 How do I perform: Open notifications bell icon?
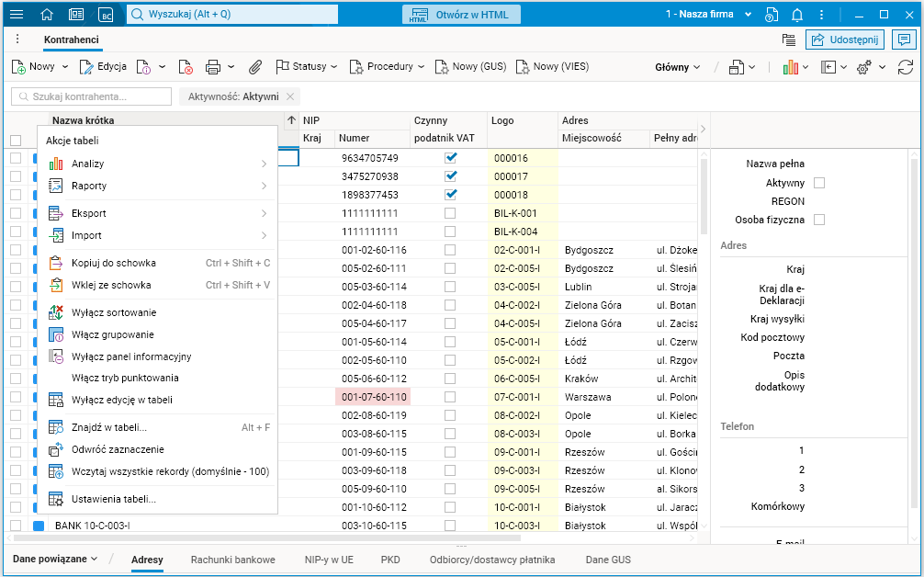(x=797, y=15)
